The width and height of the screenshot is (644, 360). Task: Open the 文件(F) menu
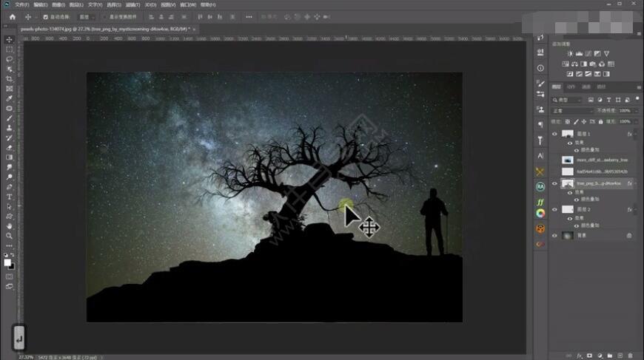tap(21, 5)
